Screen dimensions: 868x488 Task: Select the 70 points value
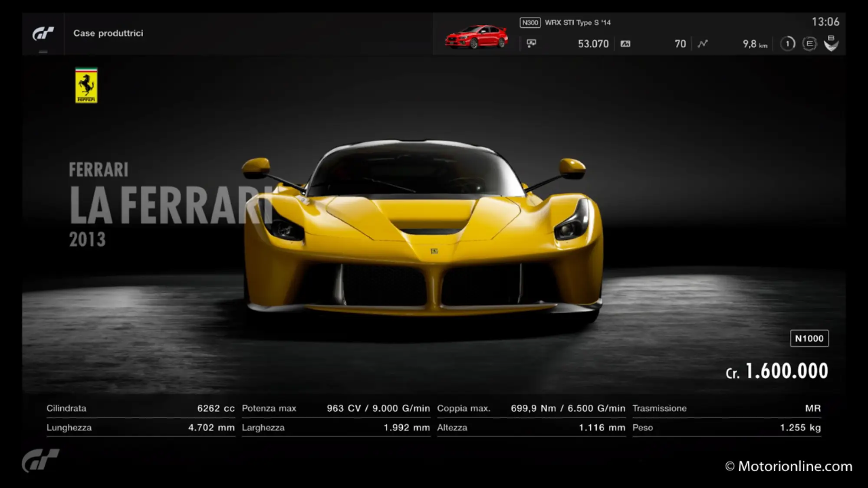[x=680, y=44]
